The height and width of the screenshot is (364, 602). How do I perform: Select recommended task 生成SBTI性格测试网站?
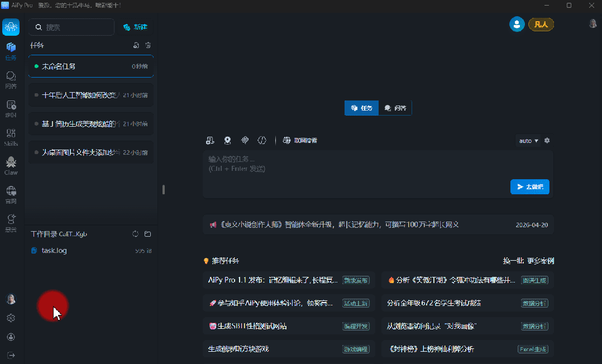point(289,327)
